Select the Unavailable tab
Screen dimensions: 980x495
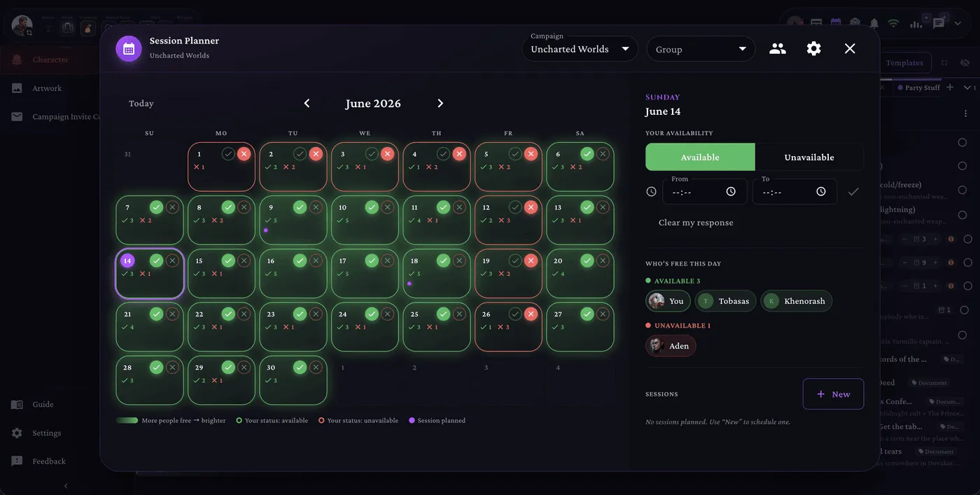(809, 158)
